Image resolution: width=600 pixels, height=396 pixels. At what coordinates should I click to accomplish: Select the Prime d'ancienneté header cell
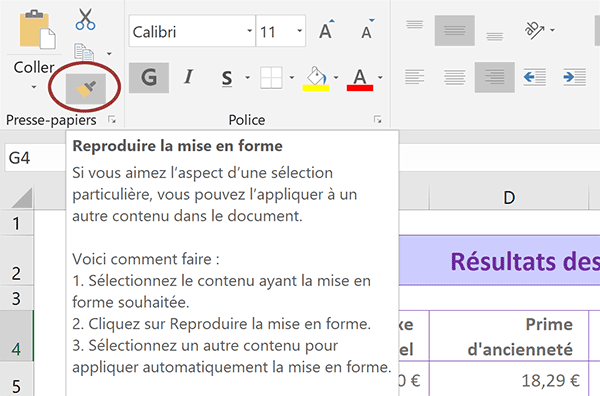[509, 336]
